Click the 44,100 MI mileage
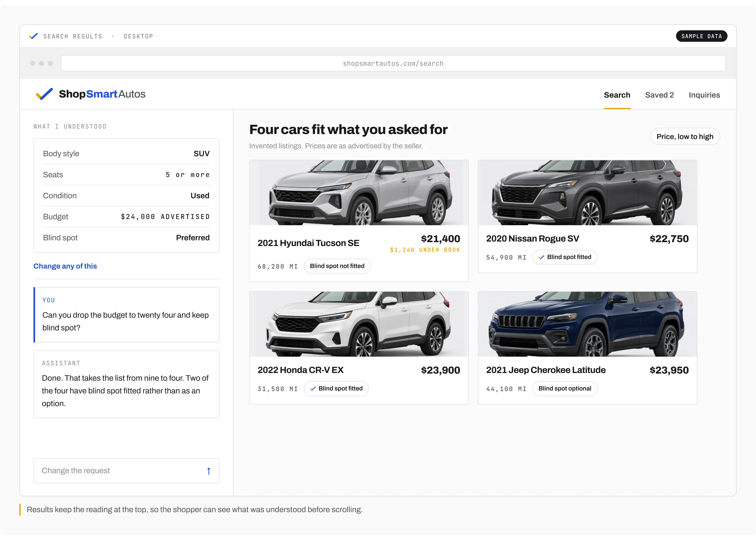 coord(506,389)
